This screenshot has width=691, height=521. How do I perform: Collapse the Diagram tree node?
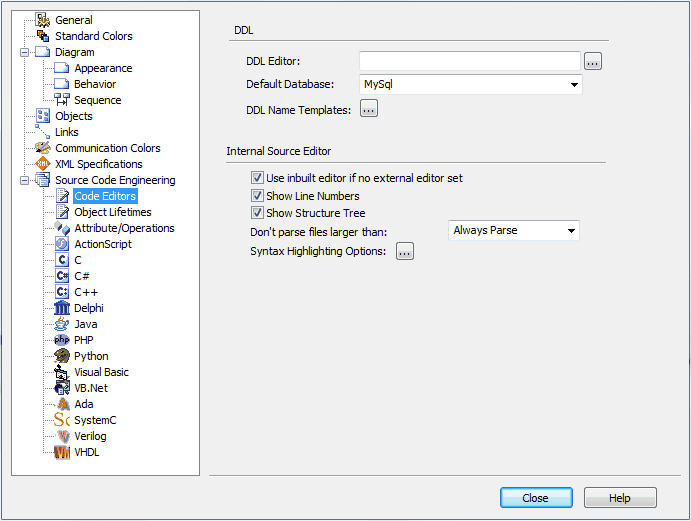25,52
